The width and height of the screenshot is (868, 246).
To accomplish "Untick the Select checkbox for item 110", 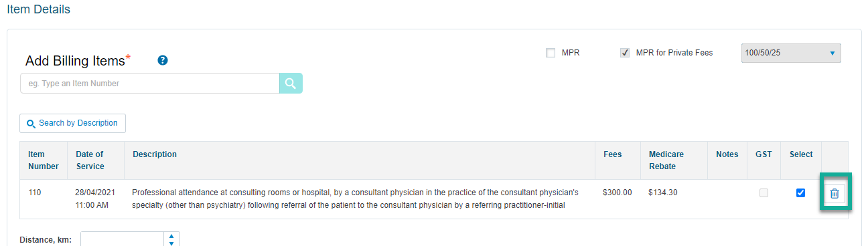I will click(800, 193).
